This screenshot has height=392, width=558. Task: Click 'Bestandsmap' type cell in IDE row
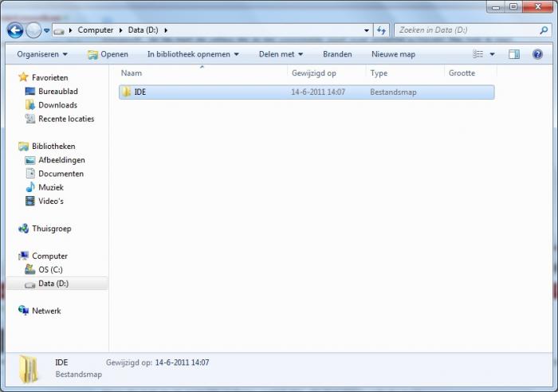click(x=393, y=92)
